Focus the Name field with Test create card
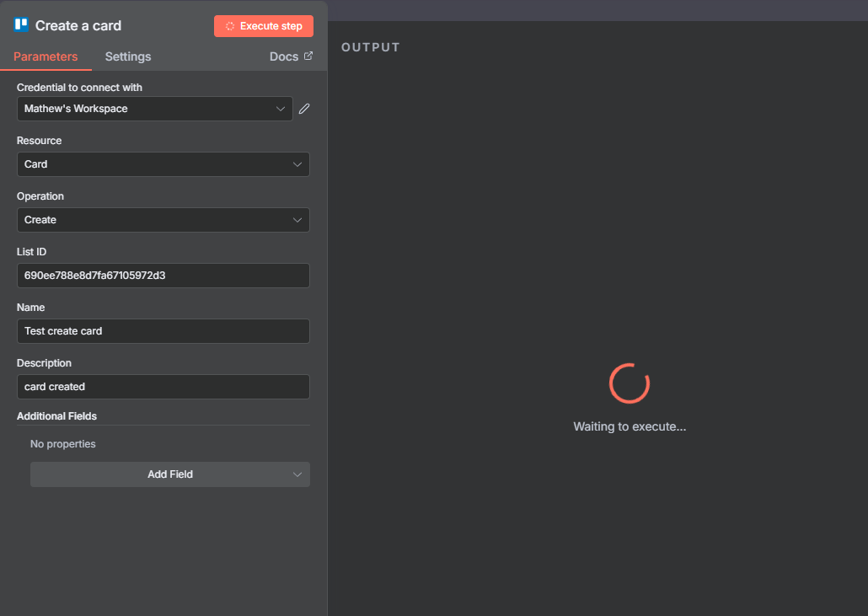Viewport: 868px width, 616px height. coord(163,331)
